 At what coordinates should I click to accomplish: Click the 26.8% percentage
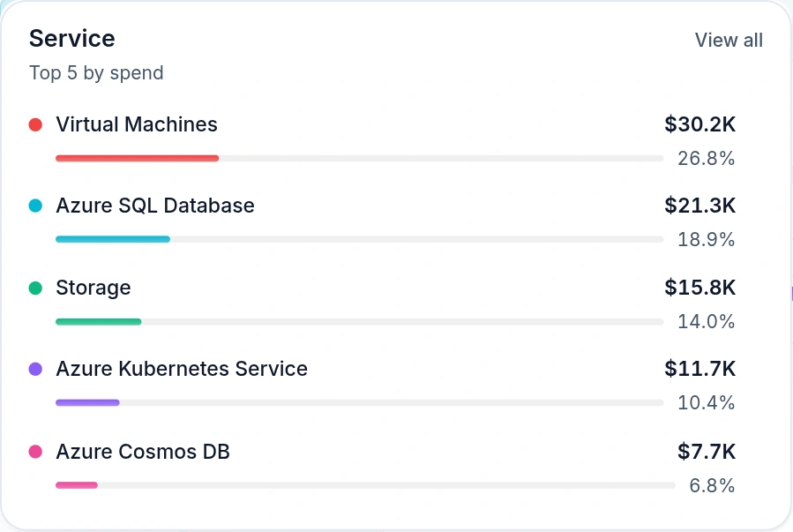point(706,158)
